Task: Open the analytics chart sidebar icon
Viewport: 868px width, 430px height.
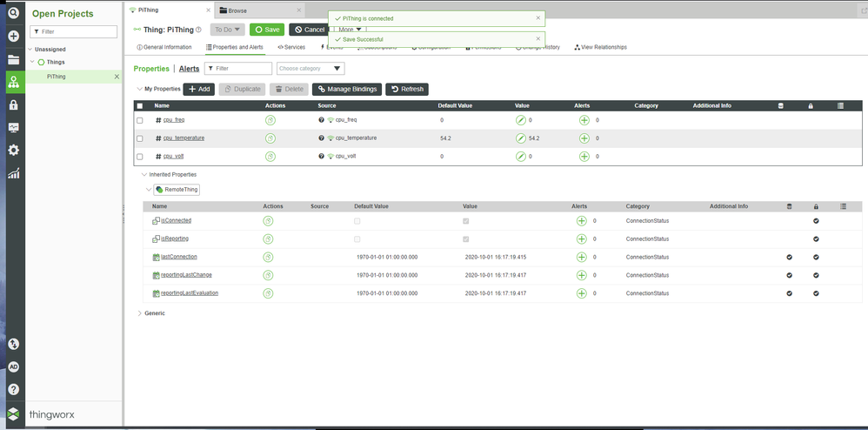Action: [x=14, y=173]
